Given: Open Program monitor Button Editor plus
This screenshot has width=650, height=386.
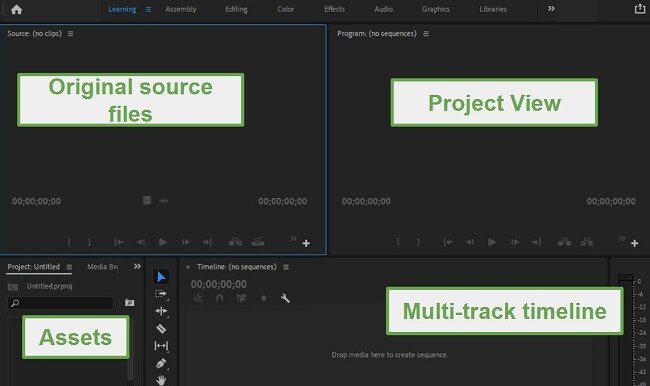Looking at the screenshot, I should click(x=635, y=243).
